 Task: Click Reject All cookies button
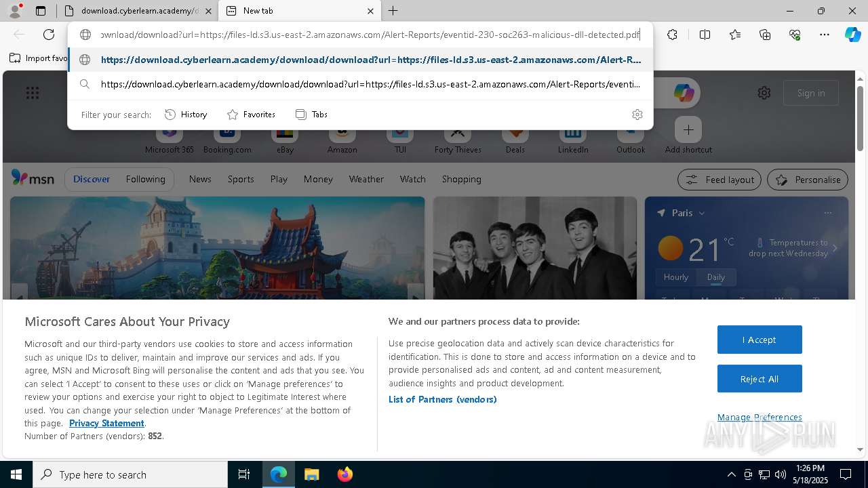759,379
